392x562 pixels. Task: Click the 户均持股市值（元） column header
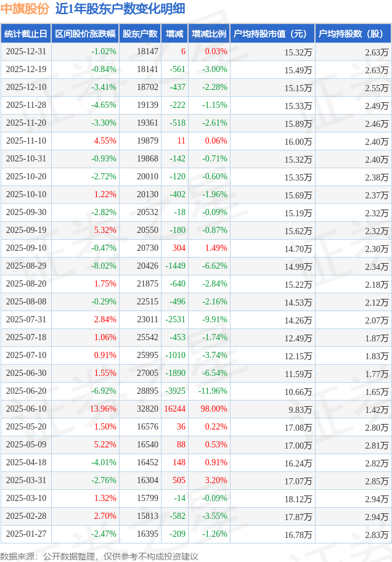click(271, 34)
